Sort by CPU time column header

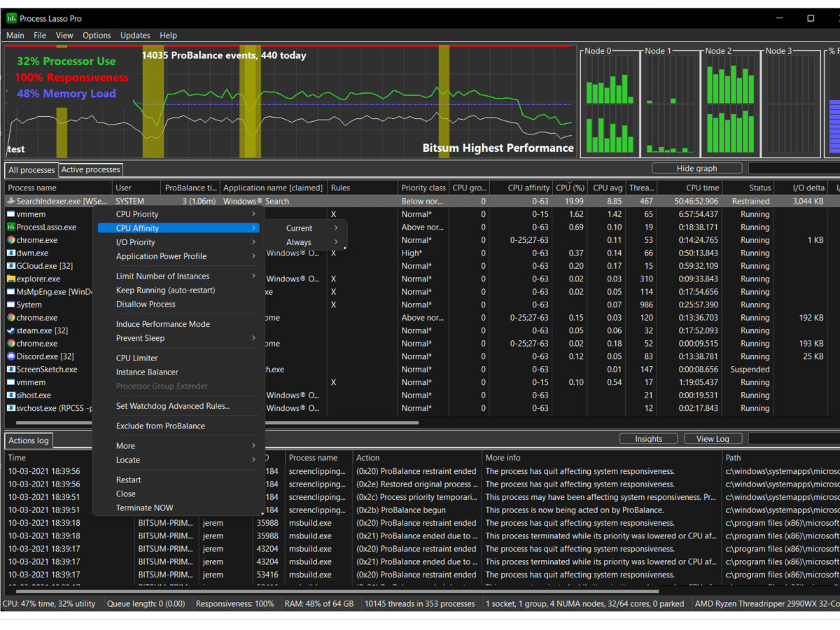click(x=690, y=188)
